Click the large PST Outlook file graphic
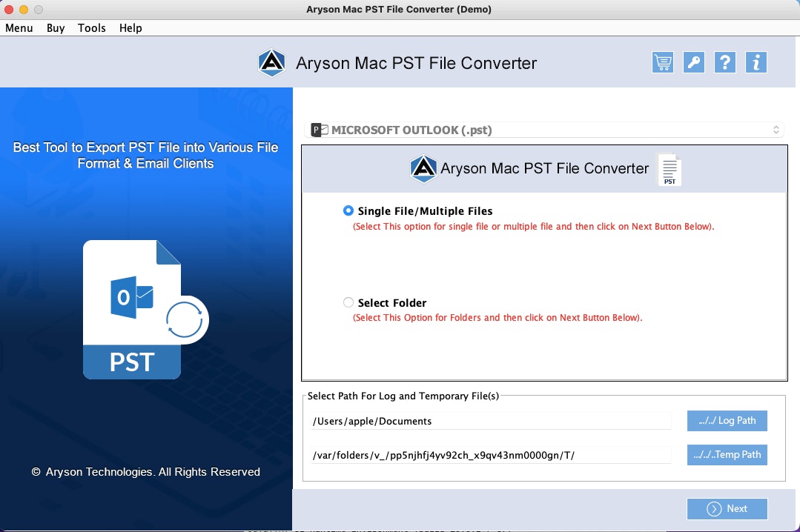Viewport: 800px width, 532px height. coord(146,310)
